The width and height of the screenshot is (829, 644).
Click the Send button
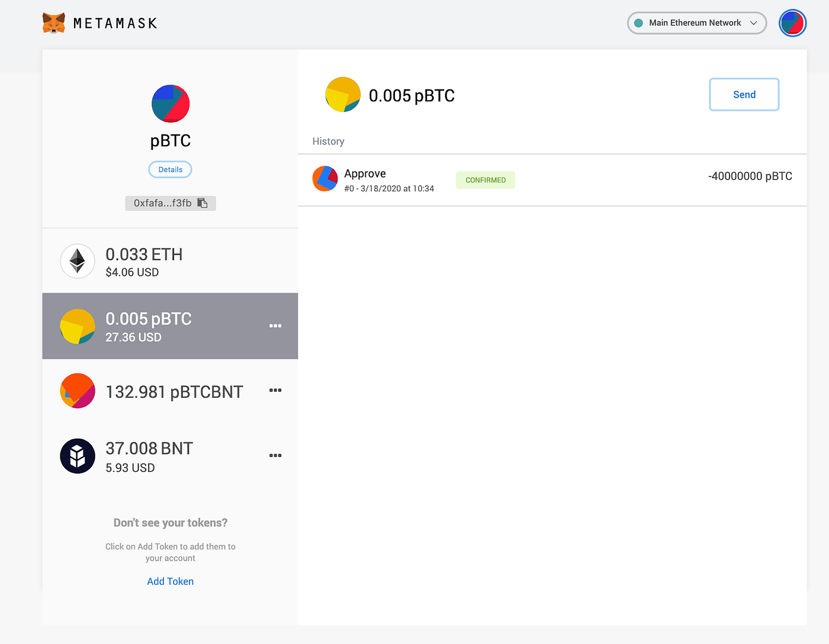click(x=744, y=95)
